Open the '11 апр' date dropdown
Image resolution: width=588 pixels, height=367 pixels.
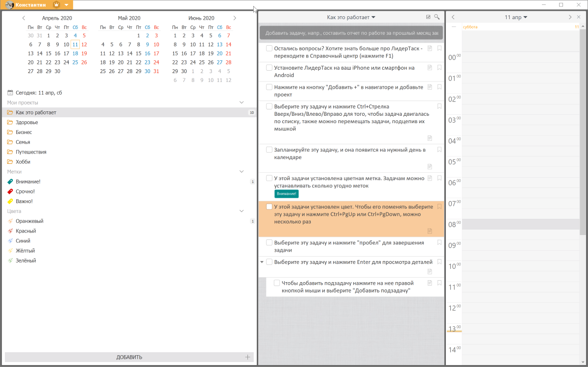click(x=516, y=17)
